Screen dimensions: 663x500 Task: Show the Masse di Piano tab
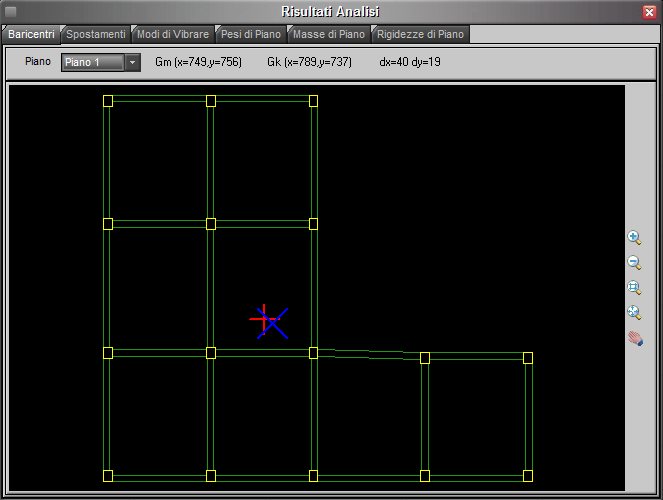point(329,34)
